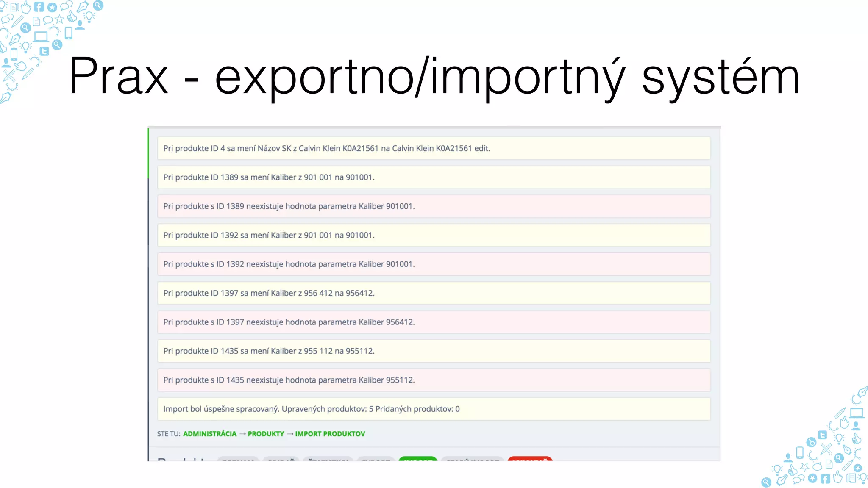Click the laptop icon in bottom-right decoration
Image resolution: width=868 pixels, height=488 pixels.
pyautogui.click(x=857, y=413)
